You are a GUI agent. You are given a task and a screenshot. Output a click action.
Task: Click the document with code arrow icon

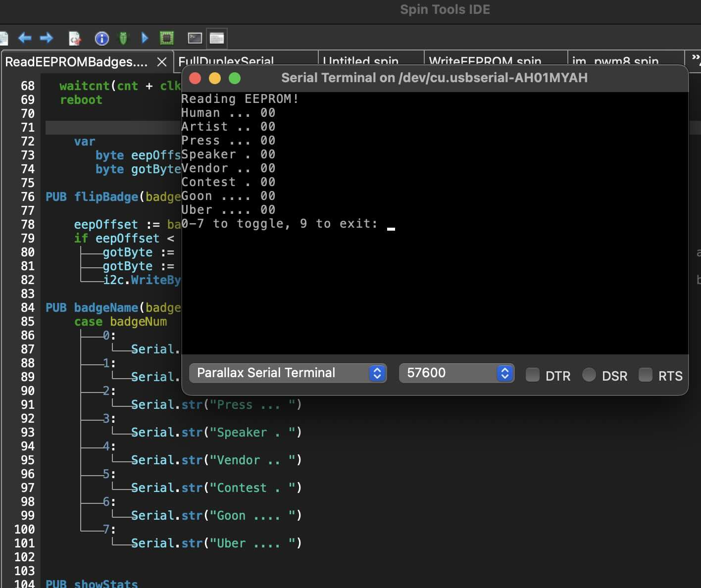pyautogui.click(x=74, y=38)
